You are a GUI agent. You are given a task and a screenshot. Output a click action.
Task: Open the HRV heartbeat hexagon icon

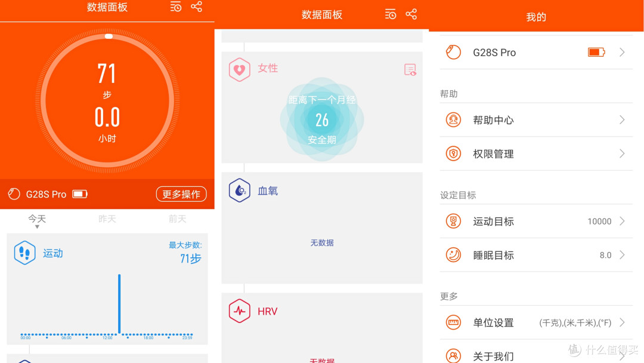pyautogui.click(x=240, y=311)
